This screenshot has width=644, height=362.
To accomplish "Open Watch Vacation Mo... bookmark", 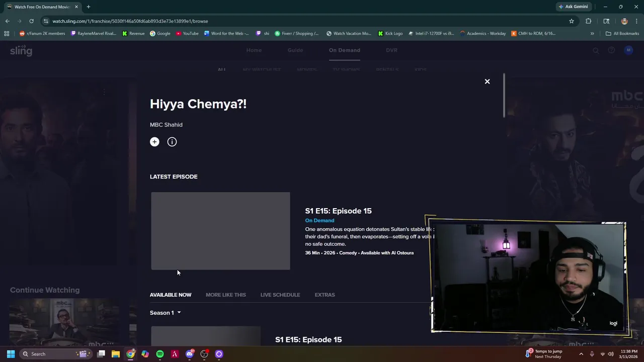I will click(x=349, y=33).
